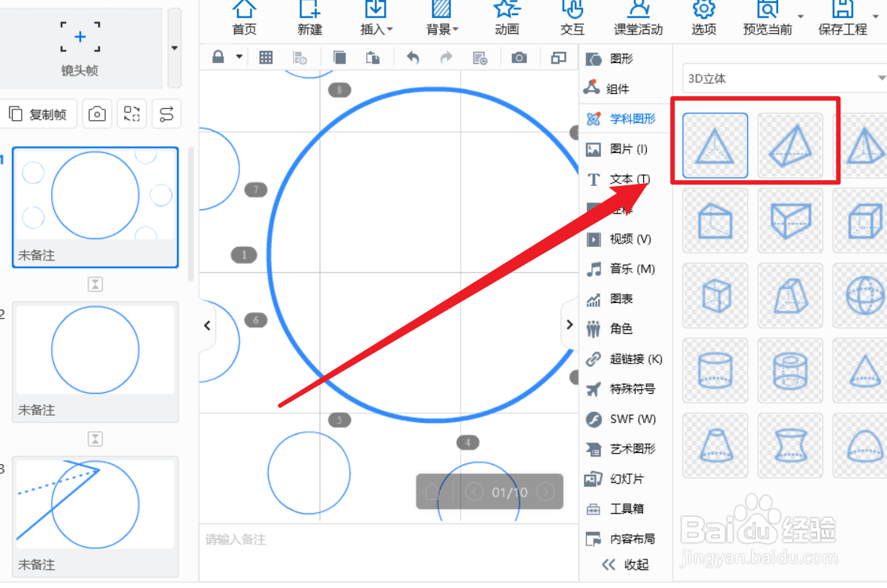Open the 插入 insert menu

(x=376, y=18)
